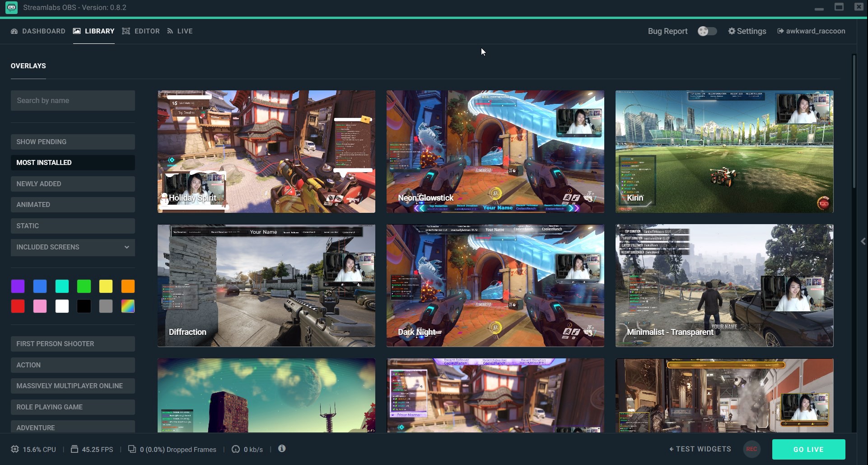Image resolution: width=868 pixels, height=465 pixels.
Task: Click the CPU usage gear icon
Action: (x=15, y=449)
